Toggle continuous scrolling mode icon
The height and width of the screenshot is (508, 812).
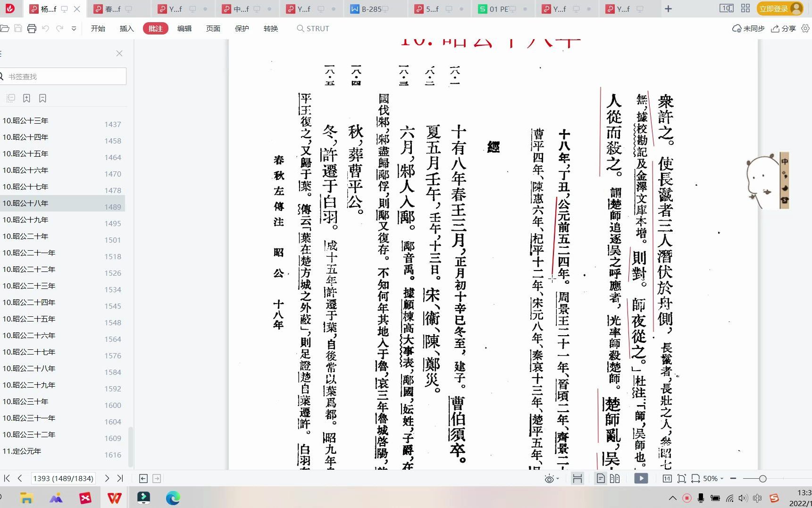click(577, 479)
